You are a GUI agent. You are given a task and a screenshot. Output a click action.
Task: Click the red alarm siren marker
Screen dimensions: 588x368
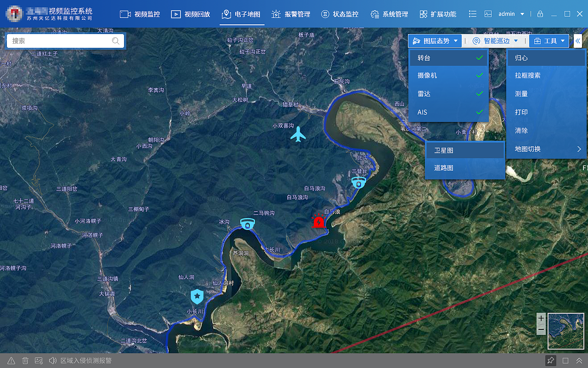pyautogui.click(x=318, y=222)
